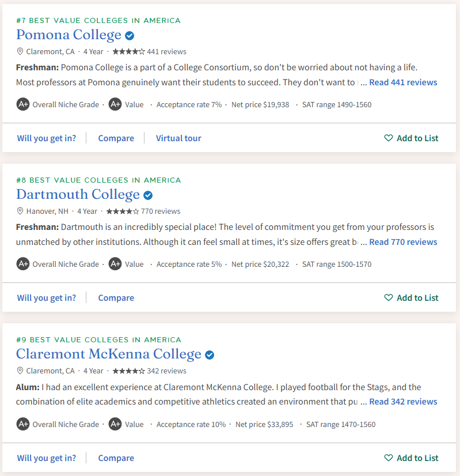Click the heart icon on Pomona College card
This screenshot has height=476, width=460.
[389, 138]
